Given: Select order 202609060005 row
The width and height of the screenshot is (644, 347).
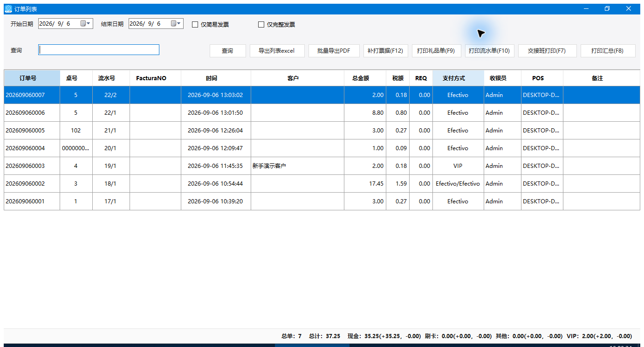Looking at the screenshot, I should 322,131.
